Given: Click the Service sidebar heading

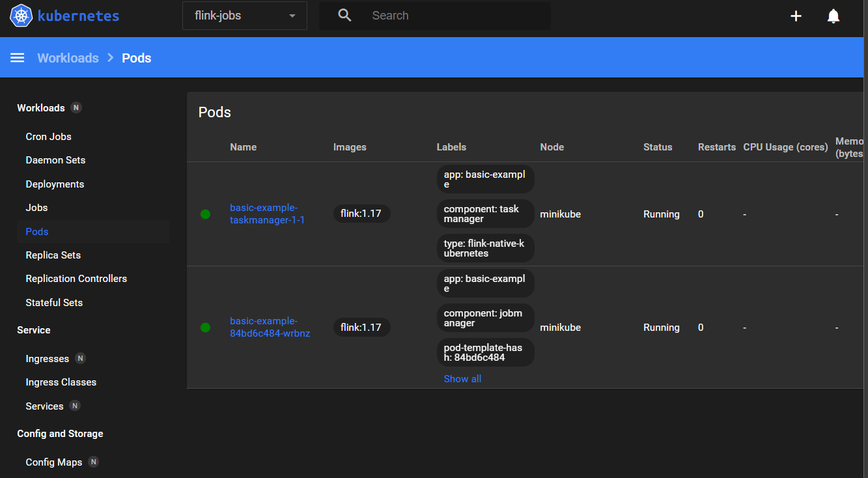Looking at the screenshot, I should click(x=34, y=330).
